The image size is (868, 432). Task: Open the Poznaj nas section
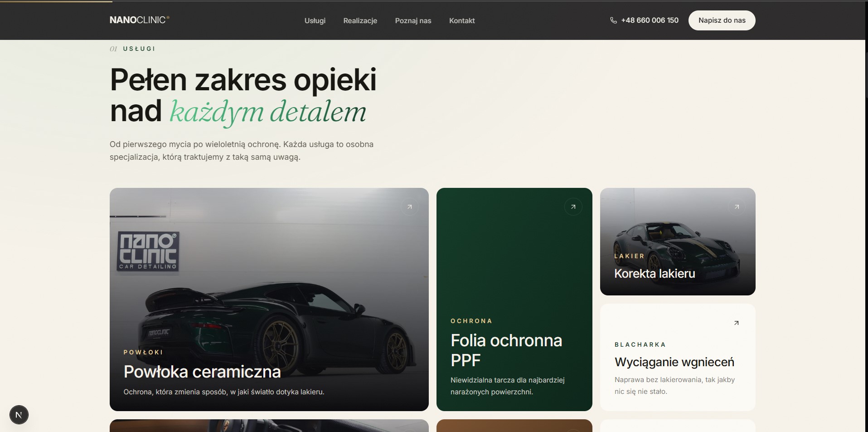point(413,20)
